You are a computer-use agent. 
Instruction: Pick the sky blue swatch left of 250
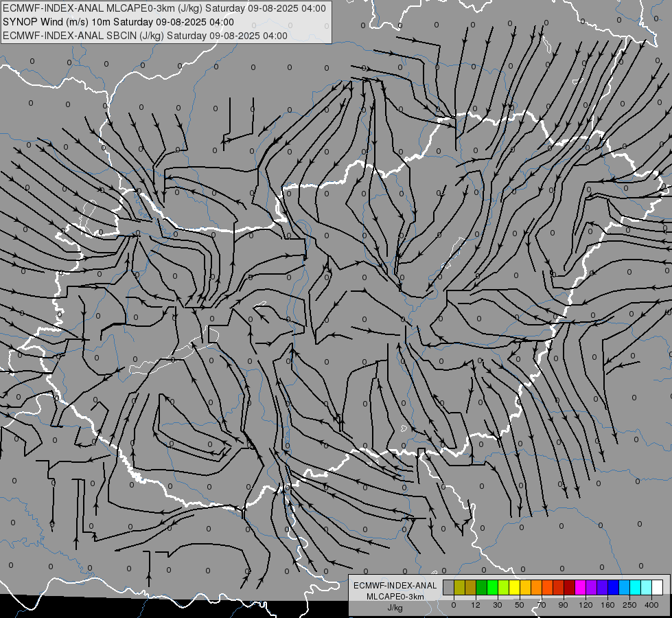click(624, 587)
